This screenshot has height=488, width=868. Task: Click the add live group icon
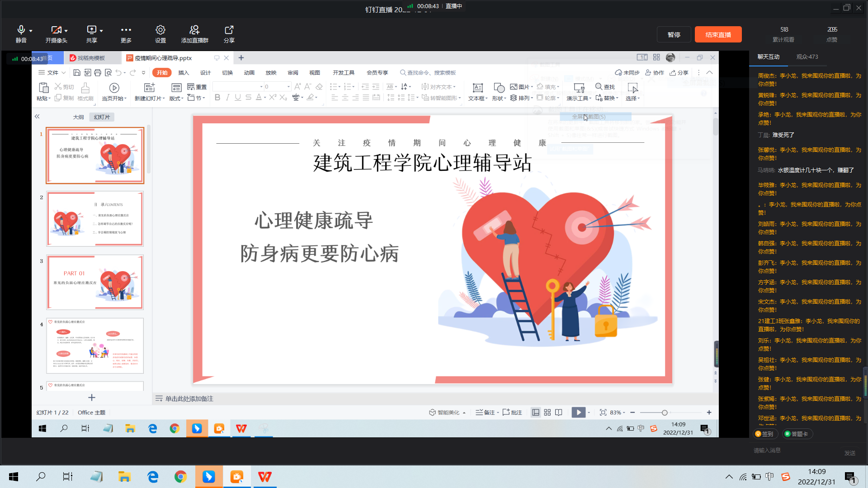tap(194, 30)
